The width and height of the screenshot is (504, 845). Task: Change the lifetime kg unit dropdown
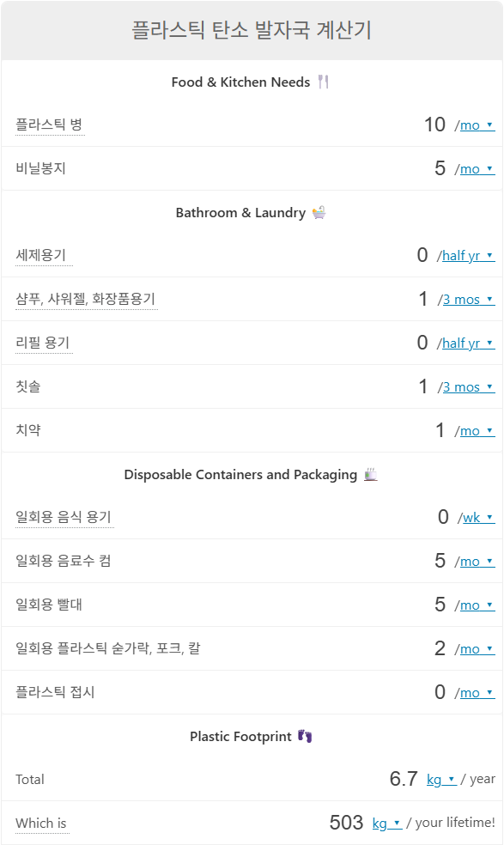(387, 824)
